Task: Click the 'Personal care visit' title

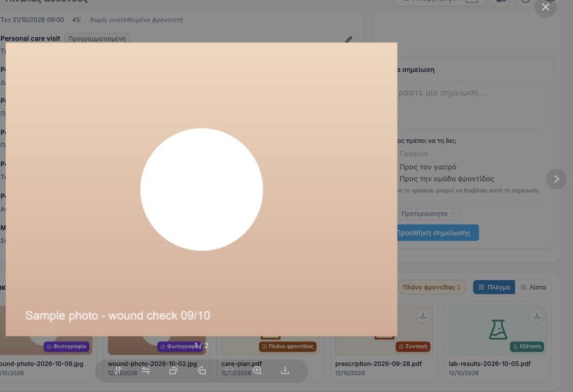Action: coord(30,38)
